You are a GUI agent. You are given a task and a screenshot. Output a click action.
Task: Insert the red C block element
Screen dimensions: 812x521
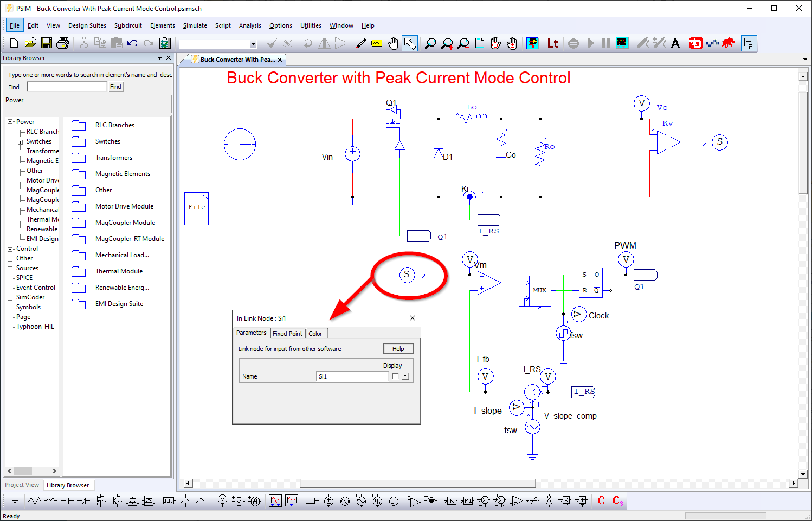601,501
